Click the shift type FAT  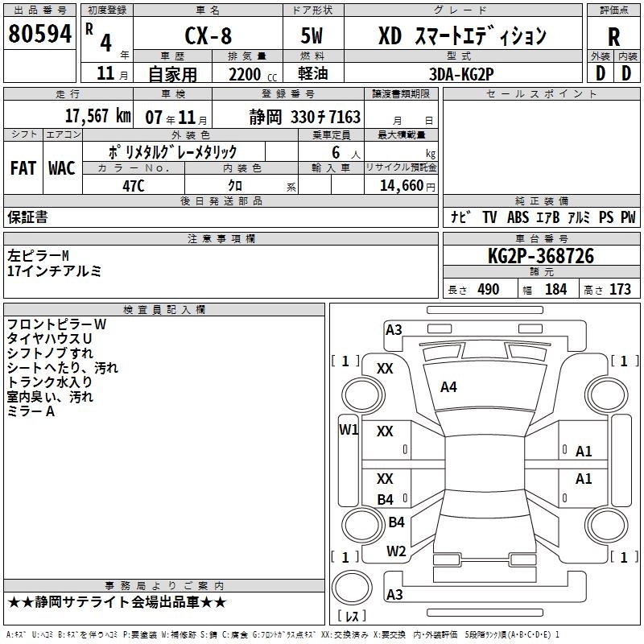(x=23, y=168)
